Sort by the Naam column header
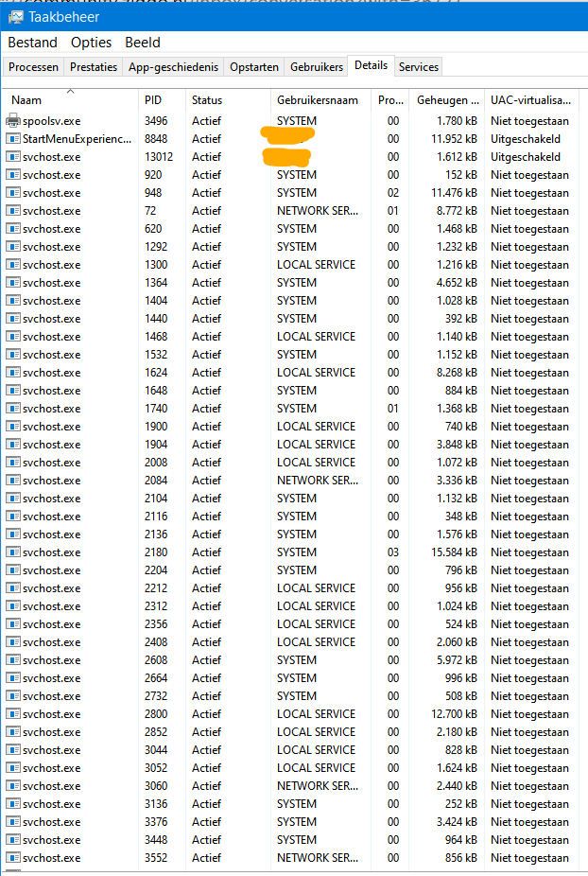588x876 pixels. click(x=26, y=100)
